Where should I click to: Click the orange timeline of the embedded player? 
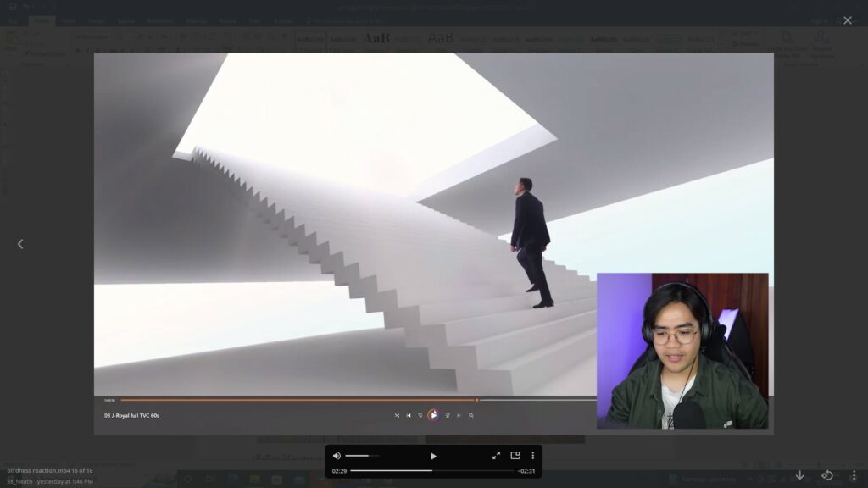point(297,400)
